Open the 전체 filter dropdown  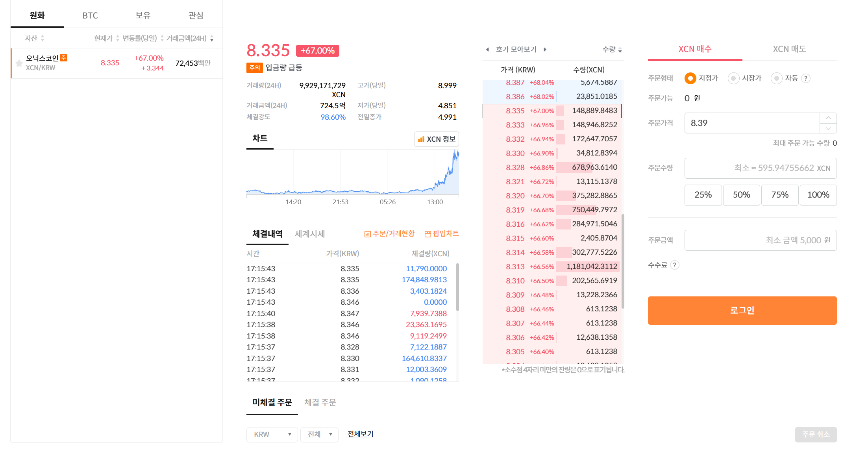(319, 435)
